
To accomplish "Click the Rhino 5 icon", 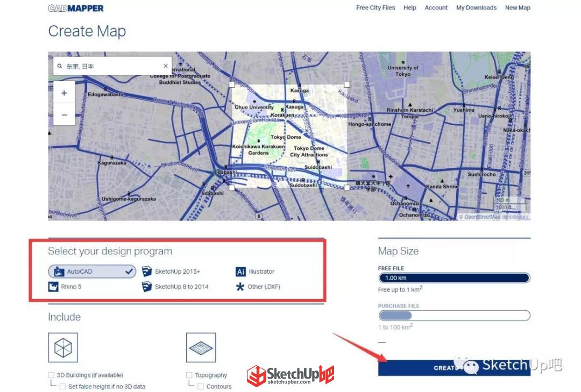I will point(53,287).
